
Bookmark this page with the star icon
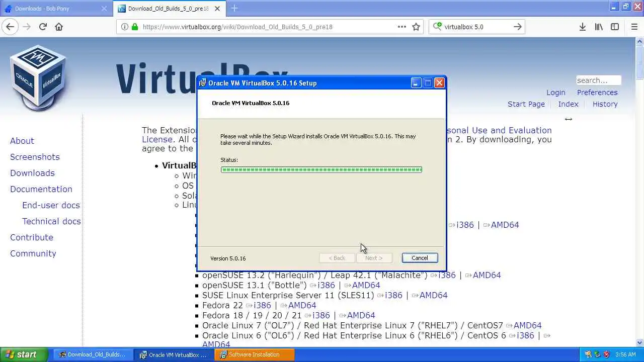[x=416, y=27]
